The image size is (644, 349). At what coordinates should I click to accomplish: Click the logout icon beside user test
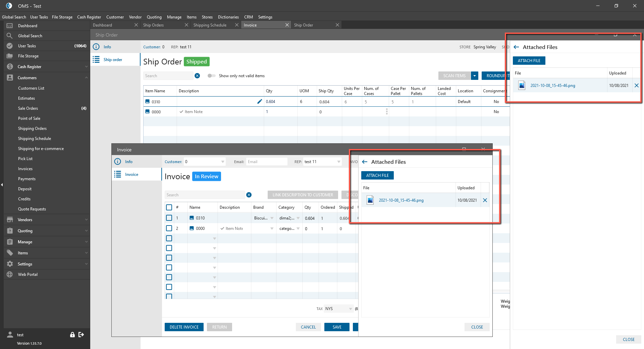coord(81,335)
